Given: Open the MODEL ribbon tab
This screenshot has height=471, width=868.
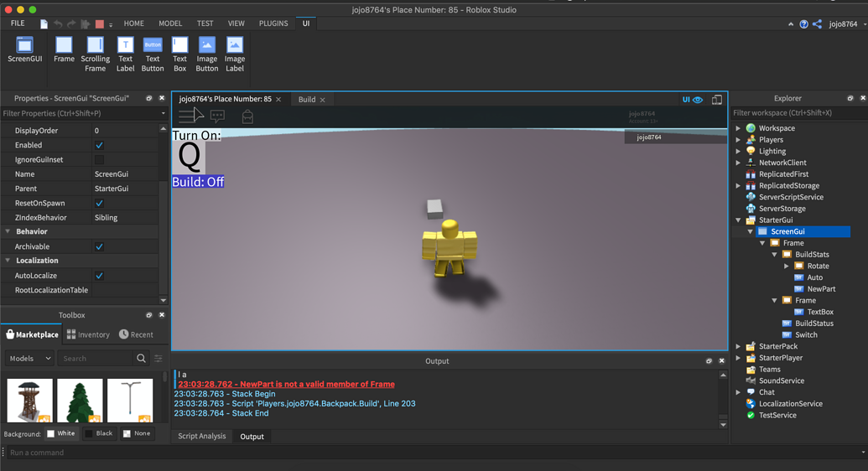Looking at the screenshot, I should [x=170, y=23].
